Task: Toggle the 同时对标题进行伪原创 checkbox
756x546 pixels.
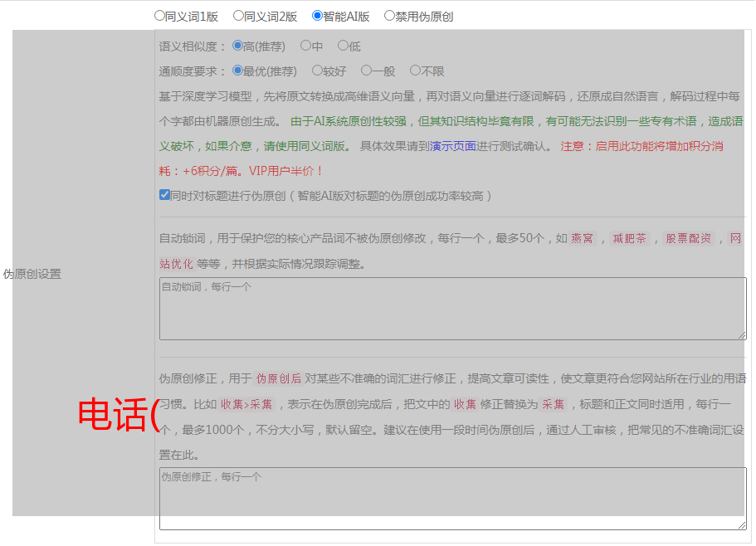Action: [x=164, y=196]
